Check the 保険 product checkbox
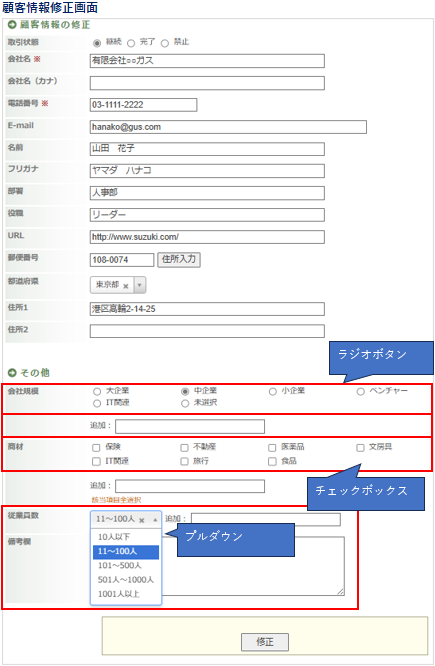Viewport: 435px width, 666px height. tap(96, 448)
